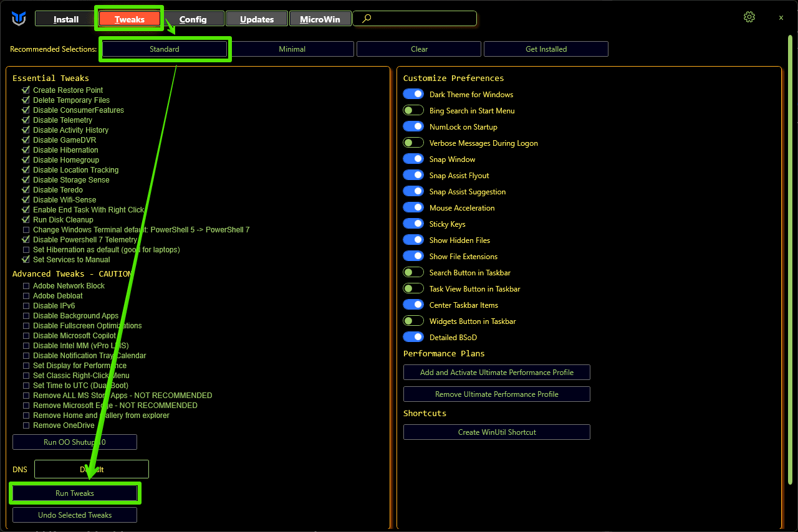The height and width of the screenshot is (532, 798).
Task: Click the WinUtil shield logo icon
Action: pos(19,19)
